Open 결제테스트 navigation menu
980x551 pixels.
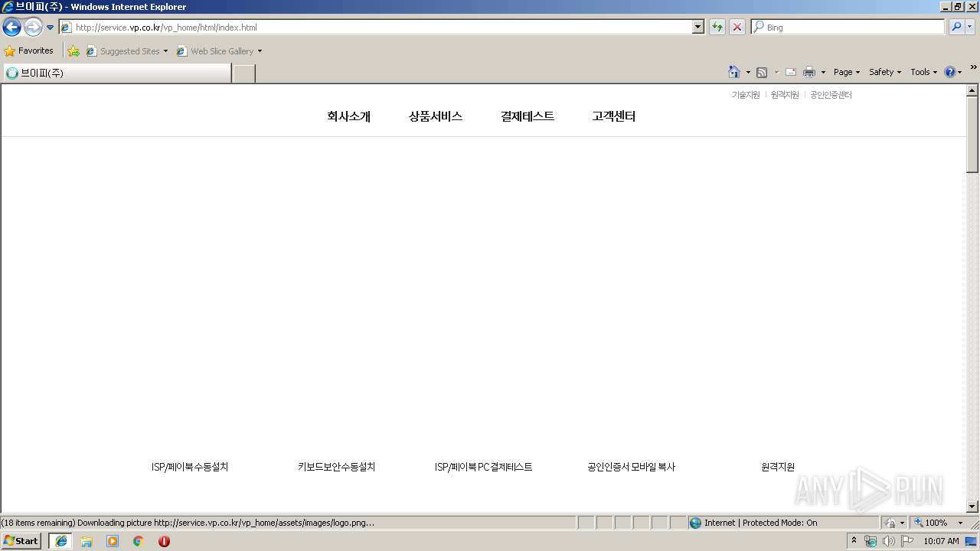coord(528,116)
